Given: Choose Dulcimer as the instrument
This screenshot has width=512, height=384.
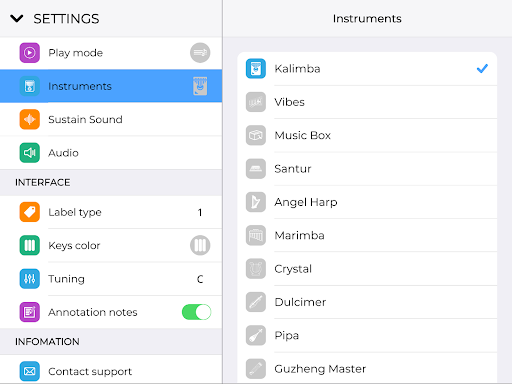Looking at the screenshot, I should [367, 302].
